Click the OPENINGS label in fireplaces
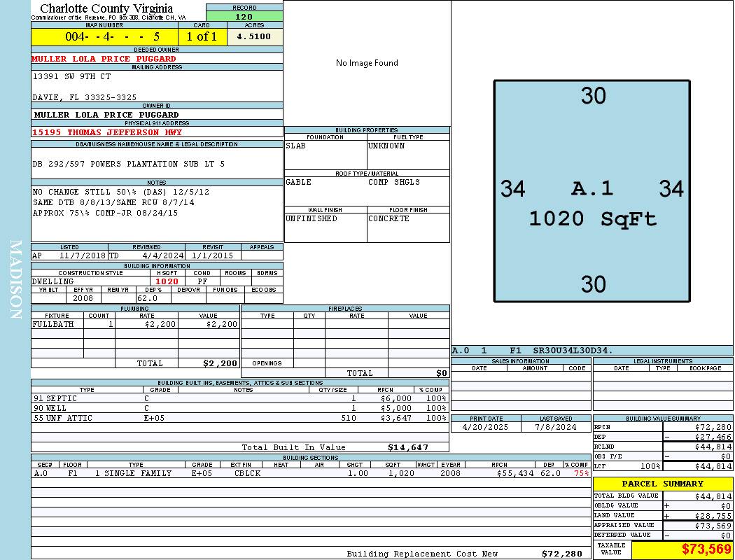Image resolution: width=735 pixels, height=560 pixels. click(x=267, y=363)
